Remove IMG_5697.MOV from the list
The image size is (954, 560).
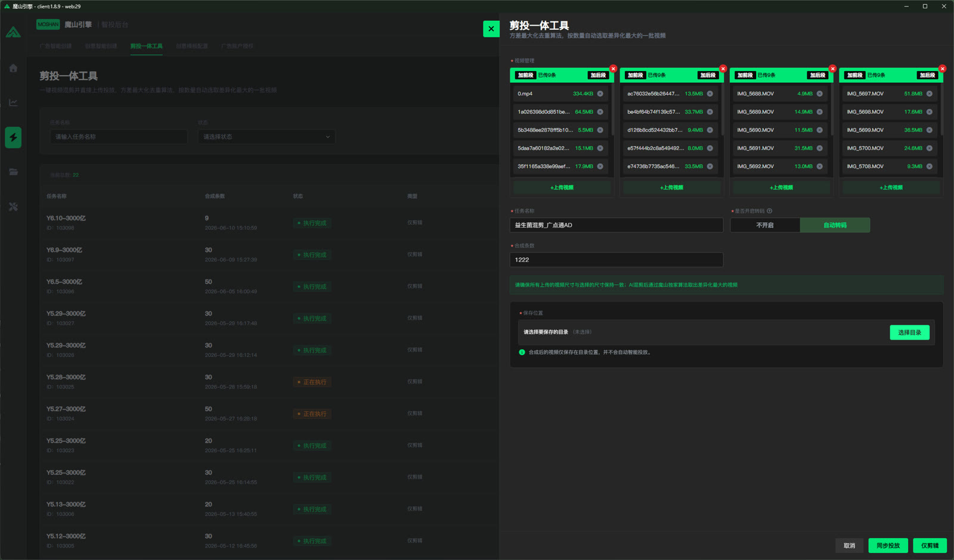(929, 94)
